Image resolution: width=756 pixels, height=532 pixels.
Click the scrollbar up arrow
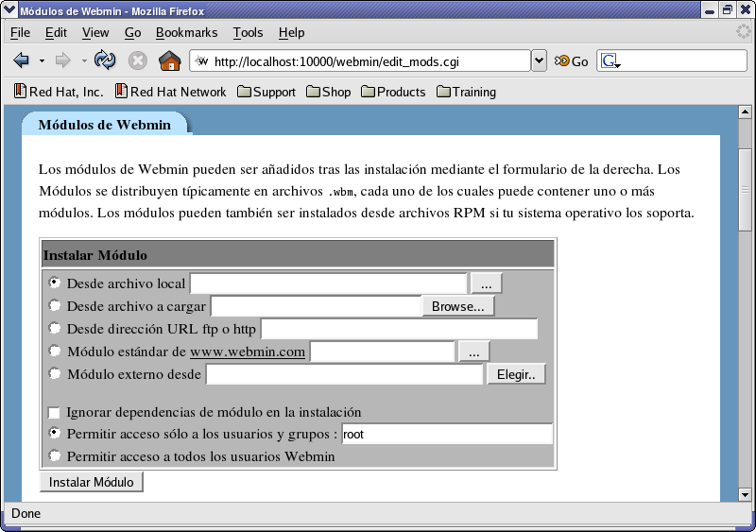(x=745, y=112)
